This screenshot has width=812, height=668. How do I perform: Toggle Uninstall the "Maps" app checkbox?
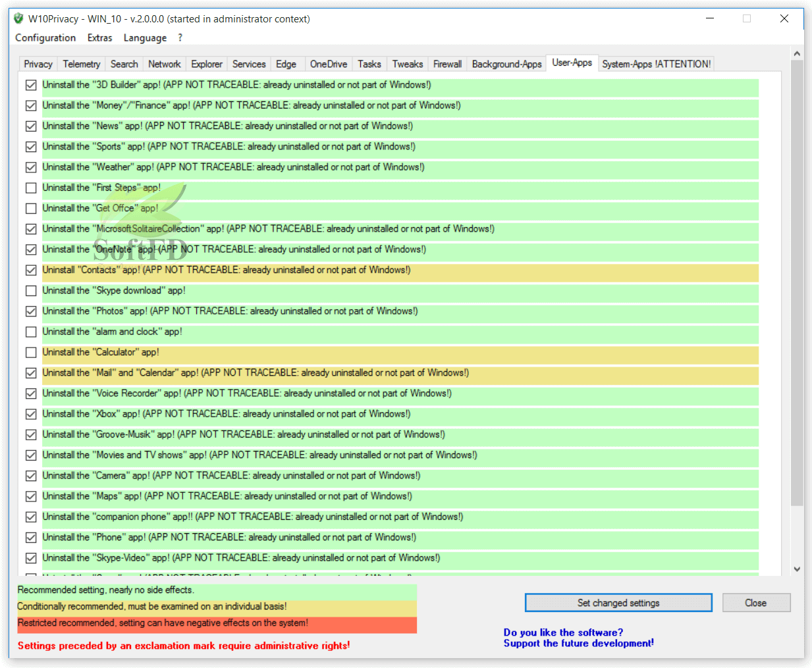[31, 496]
